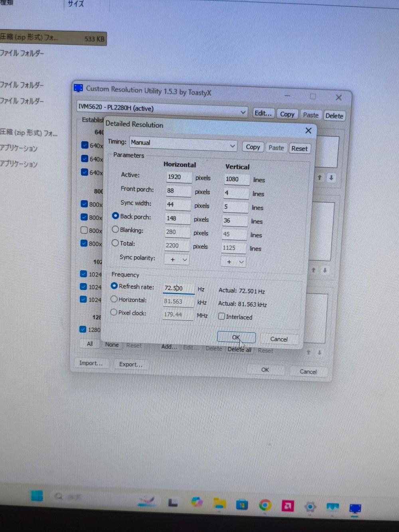Image resolution: width=399 pixels, height=532 pixels.
Task: Click the Vertical Active field showing 1080
Action: point(236,179)
